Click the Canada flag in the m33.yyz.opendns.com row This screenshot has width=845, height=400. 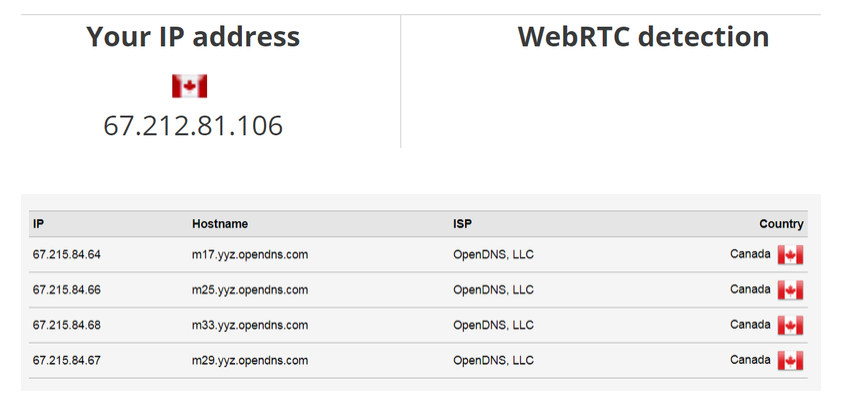(790, 325)
